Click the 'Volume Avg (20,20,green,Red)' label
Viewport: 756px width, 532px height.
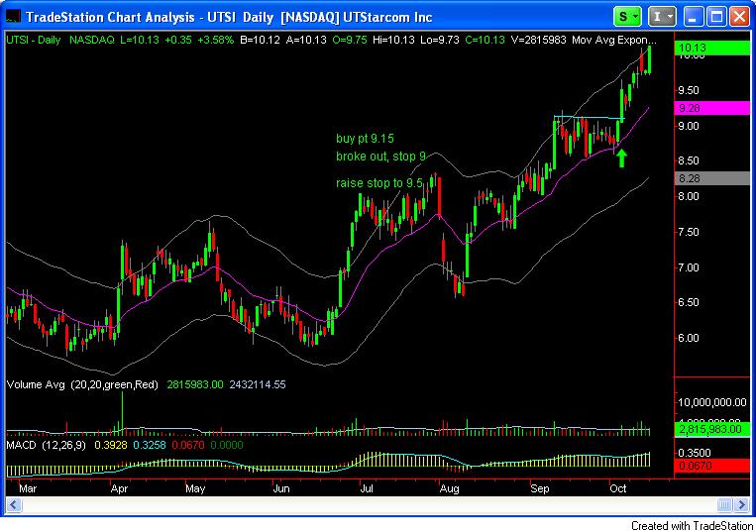[82, 384]
